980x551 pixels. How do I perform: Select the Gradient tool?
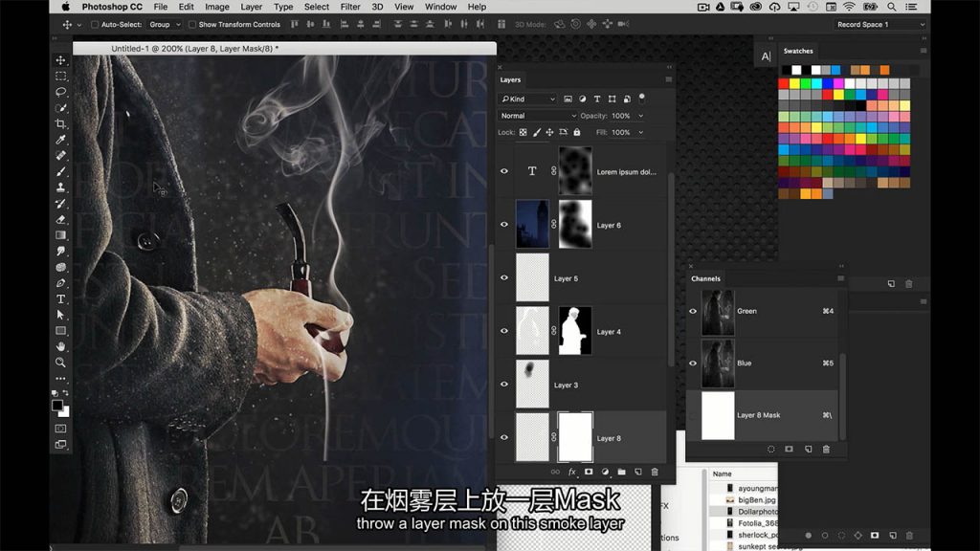[x=60, y=235]
